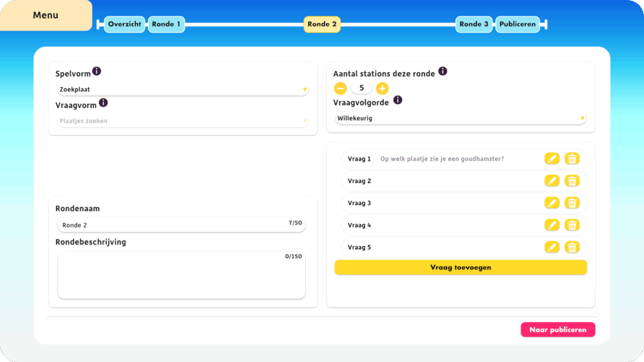Increase number of stations with plus button
644x362 pixels.
382,89
